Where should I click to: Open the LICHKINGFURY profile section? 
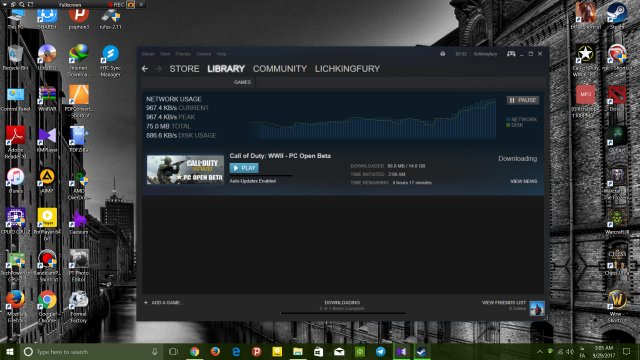[347, 69]
